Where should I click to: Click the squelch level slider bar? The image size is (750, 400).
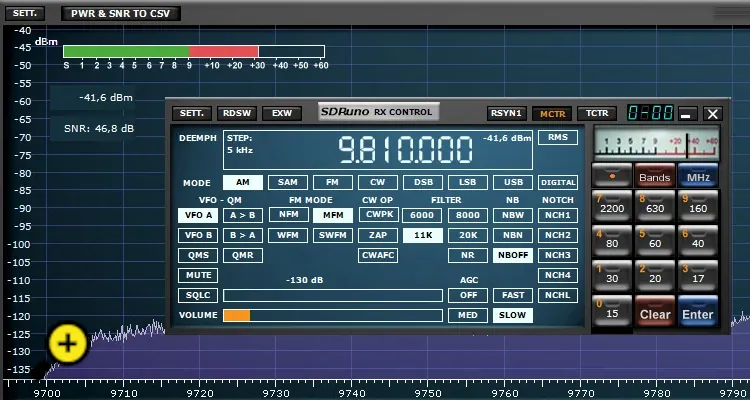333,296
